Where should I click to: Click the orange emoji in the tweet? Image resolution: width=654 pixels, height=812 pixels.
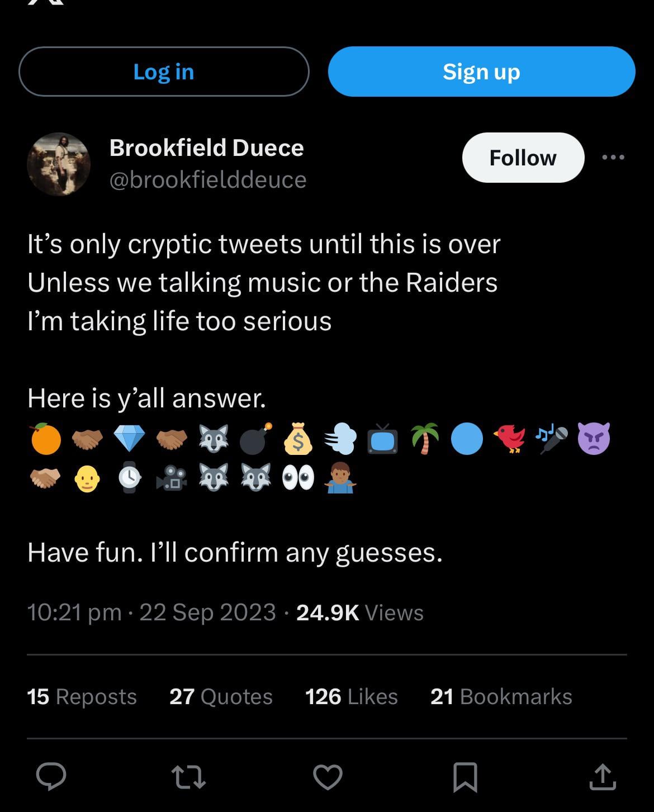(46, 439)
